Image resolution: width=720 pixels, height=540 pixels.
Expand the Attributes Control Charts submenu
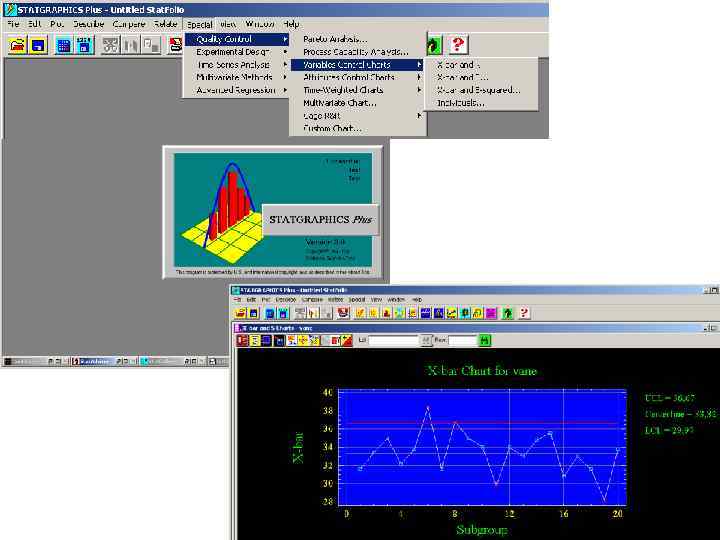pos(357,78)
